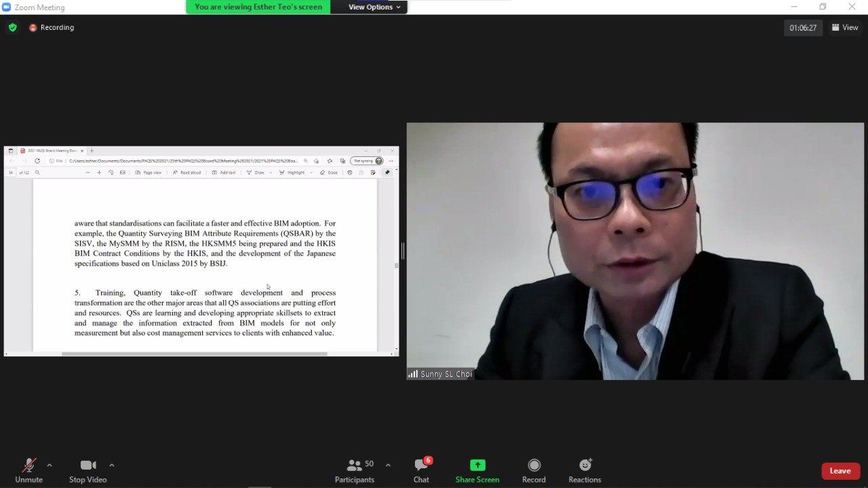Unmute the microphone
Screen dimensions: 868x488
click(28, 470)
